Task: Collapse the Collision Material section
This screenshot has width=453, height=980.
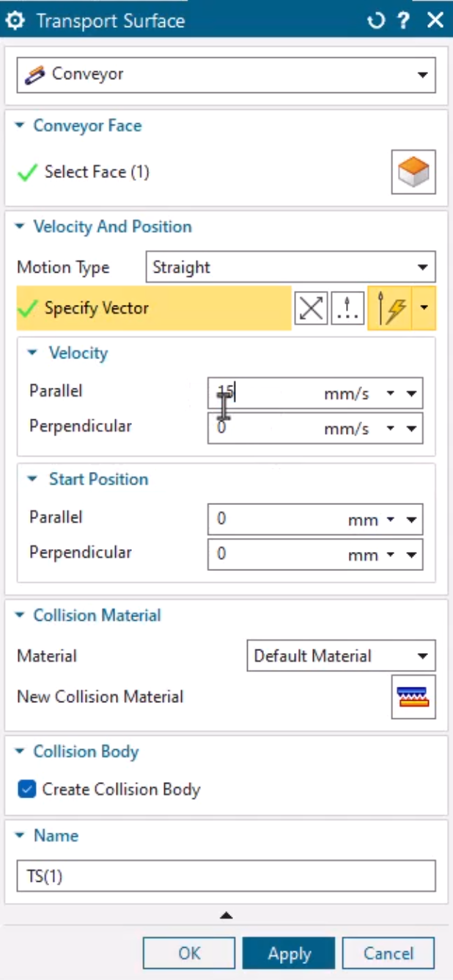Action: click(20, 616)
